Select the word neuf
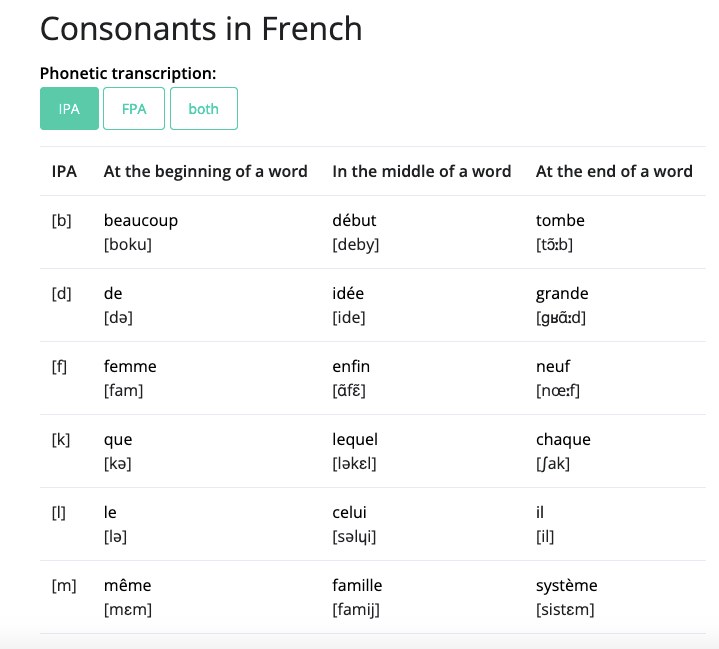Viewport: 719px width, 649px height. tap(553, 366)
